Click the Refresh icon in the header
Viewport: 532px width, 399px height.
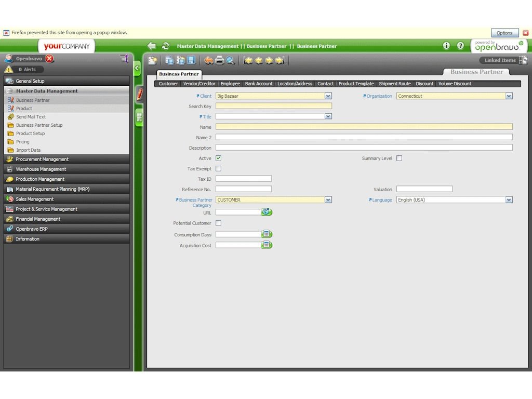tap(166, 46)
